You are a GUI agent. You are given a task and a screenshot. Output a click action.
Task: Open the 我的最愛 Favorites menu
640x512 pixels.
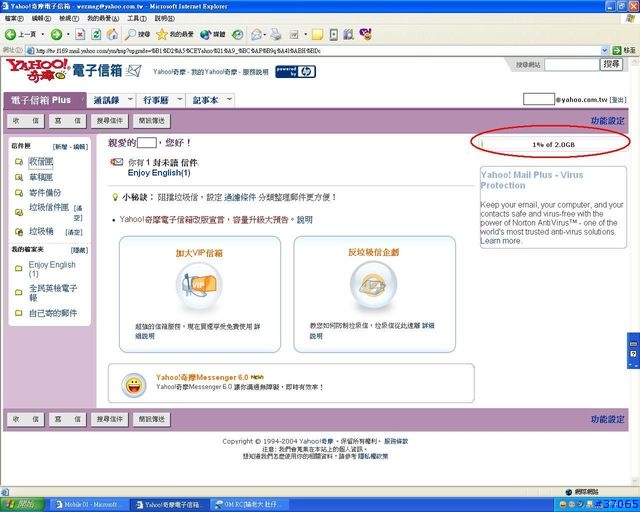[x=103, y=18]
